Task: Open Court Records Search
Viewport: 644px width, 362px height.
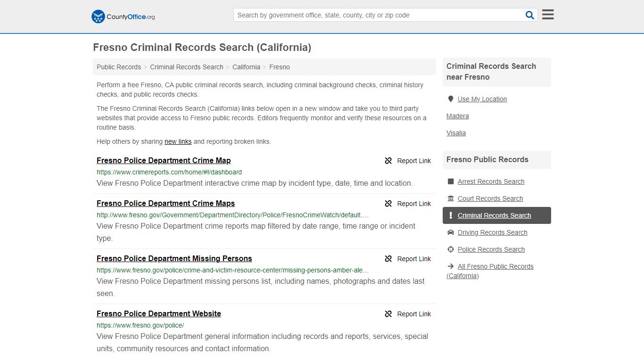Action: click(x=490, y=198)
